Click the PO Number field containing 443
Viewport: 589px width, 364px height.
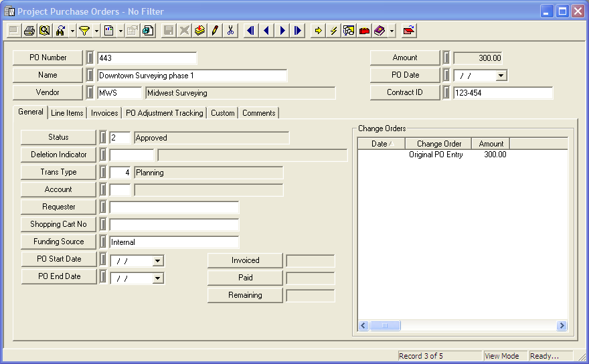(x=147, y=58)
